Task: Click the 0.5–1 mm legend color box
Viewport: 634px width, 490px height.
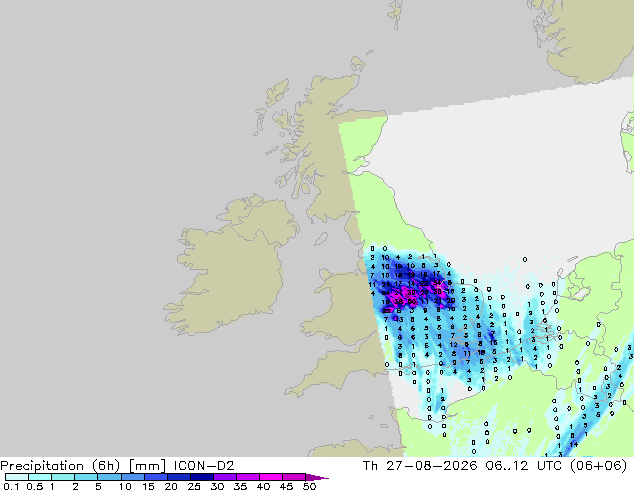Action: tap(40, 477)
